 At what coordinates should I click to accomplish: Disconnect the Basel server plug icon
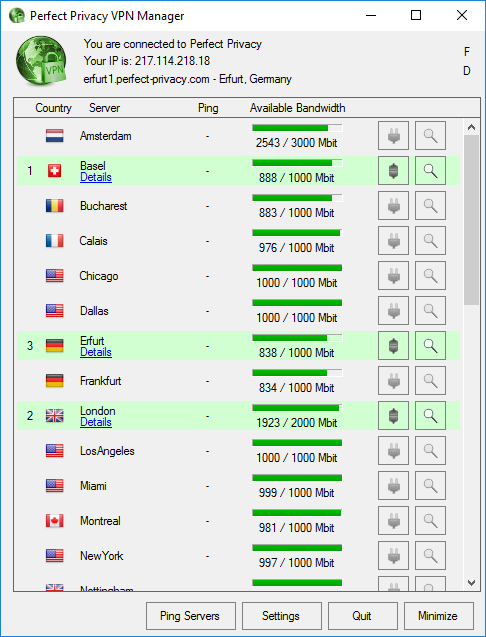coord(393,171)
